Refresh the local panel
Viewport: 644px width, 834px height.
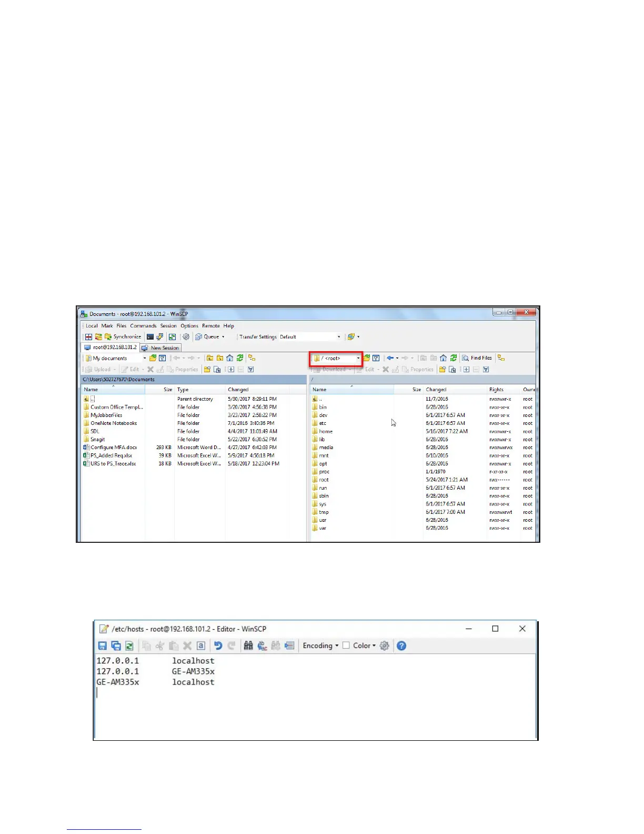point(239,358)
